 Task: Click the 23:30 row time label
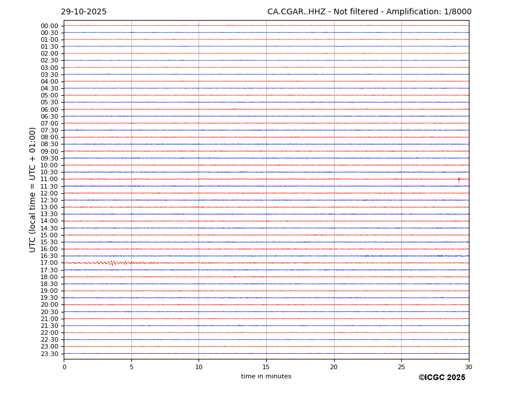tap(49, 354)
